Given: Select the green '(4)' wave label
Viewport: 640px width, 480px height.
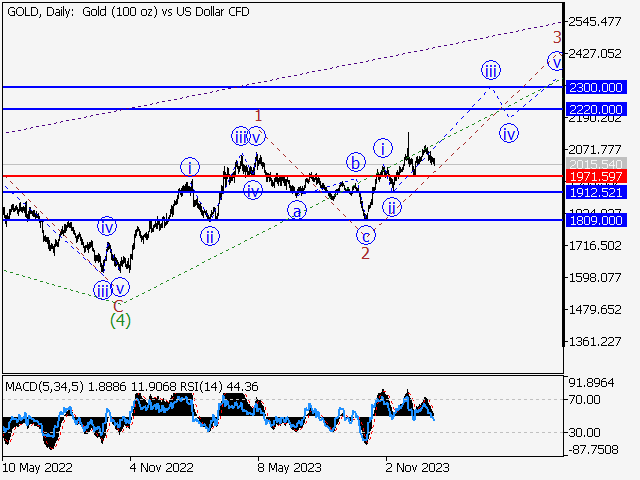Looking at the screenshot, I should (x=120, y=321).
